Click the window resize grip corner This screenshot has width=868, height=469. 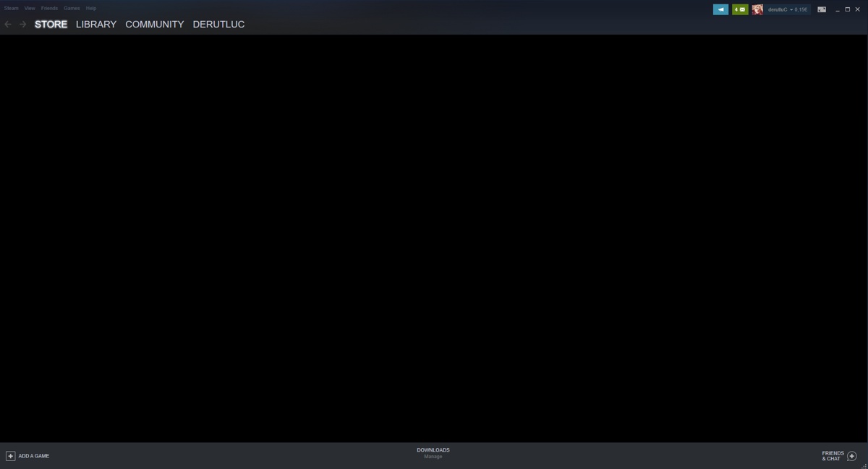point(864,465)
